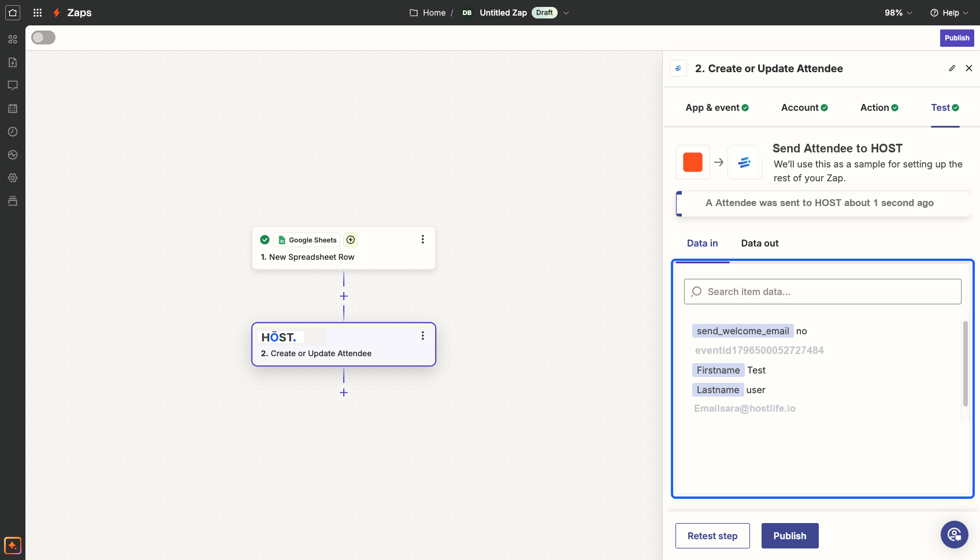Image resolution: width=980 pixels, height=560 pixels.
Task: Rename step with the pencil icon
Action: click(x=952, y=68)
